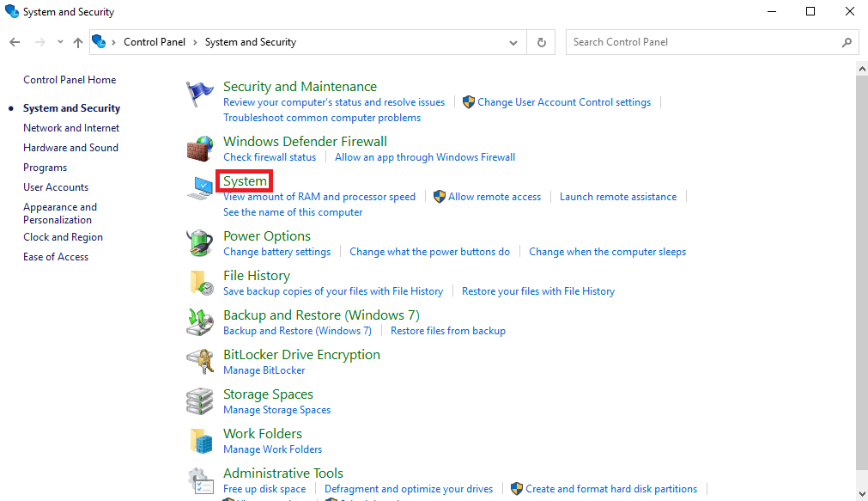The width and height of the screenshot is (868, 501).
Task: Click the File History folder icon
Action: 202,283
